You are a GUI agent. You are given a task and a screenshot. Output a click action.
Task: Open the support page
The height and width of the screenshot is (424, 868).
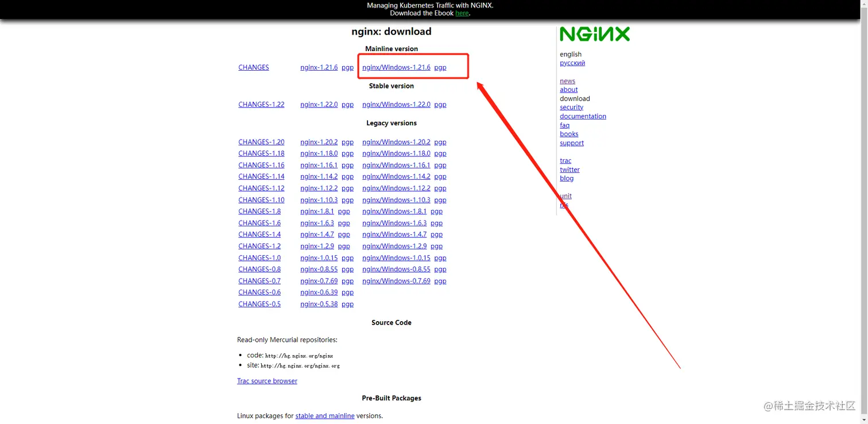pyautogui.click(x=572, y=143)
